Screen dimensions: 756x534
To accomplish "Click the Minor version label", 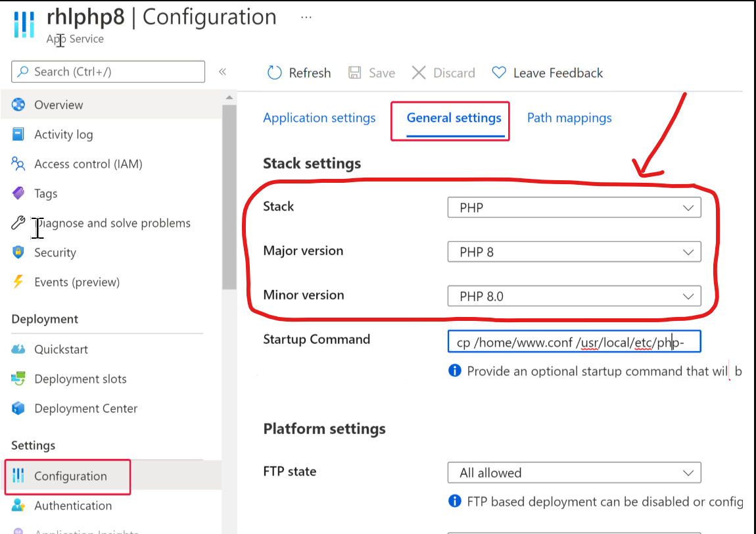I will click(x=304, y=295).
